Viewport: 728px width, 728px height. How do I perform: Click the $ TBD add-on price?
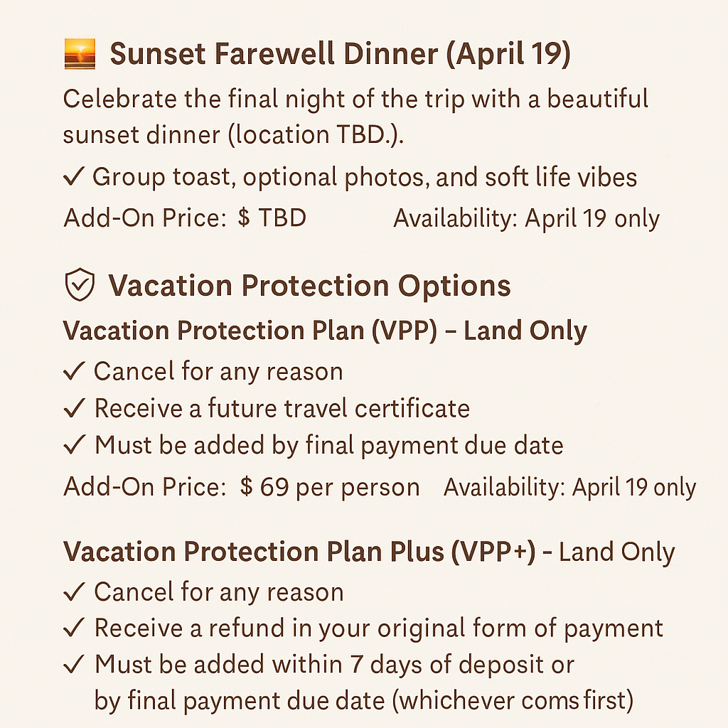coord(272,218)
